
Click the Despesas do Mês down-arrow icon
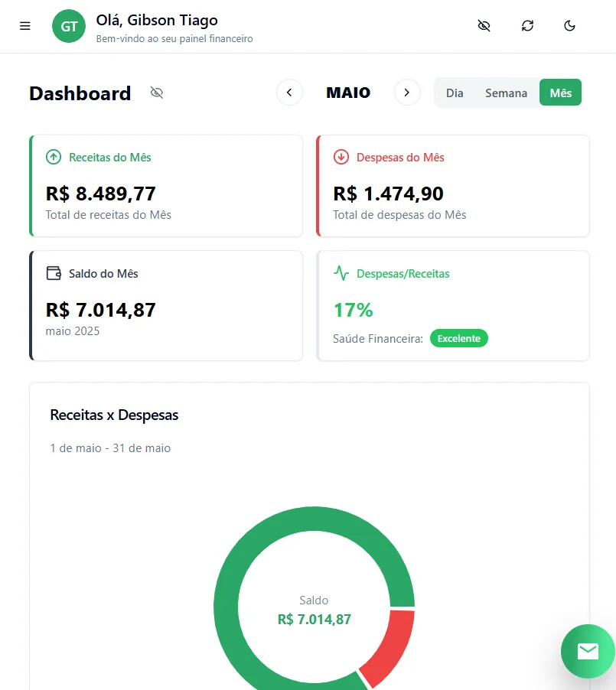pos(341,157)
